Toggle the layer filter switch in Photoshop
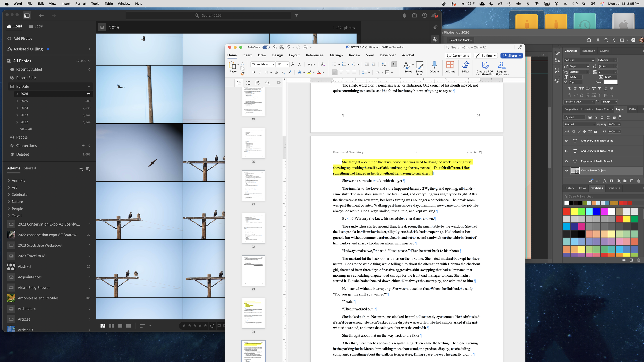644x362 pixels. point(620,117)
